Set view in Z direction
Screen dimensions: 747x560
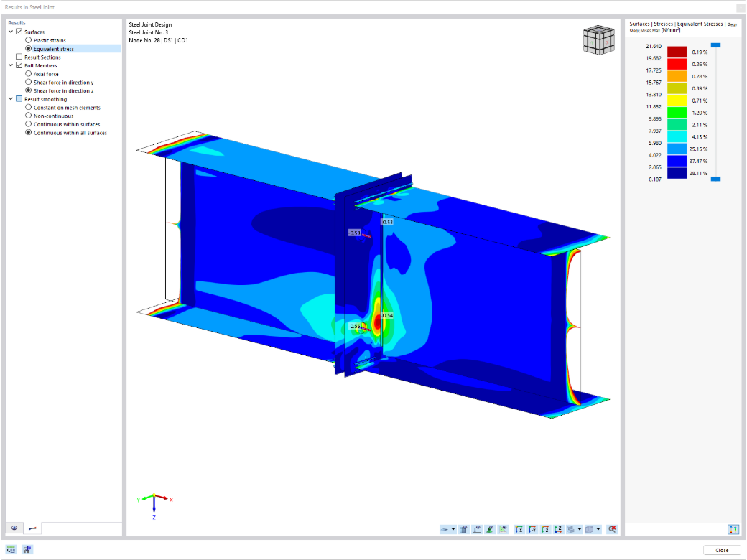pos(545,529)
